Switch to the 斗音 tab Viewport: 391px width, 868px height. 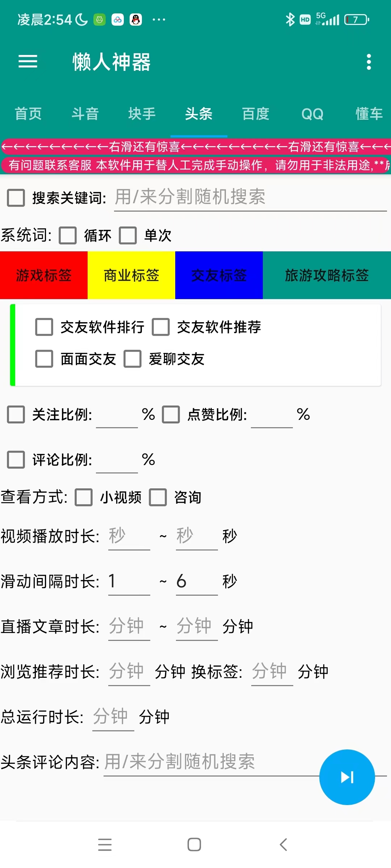(85, 114)
